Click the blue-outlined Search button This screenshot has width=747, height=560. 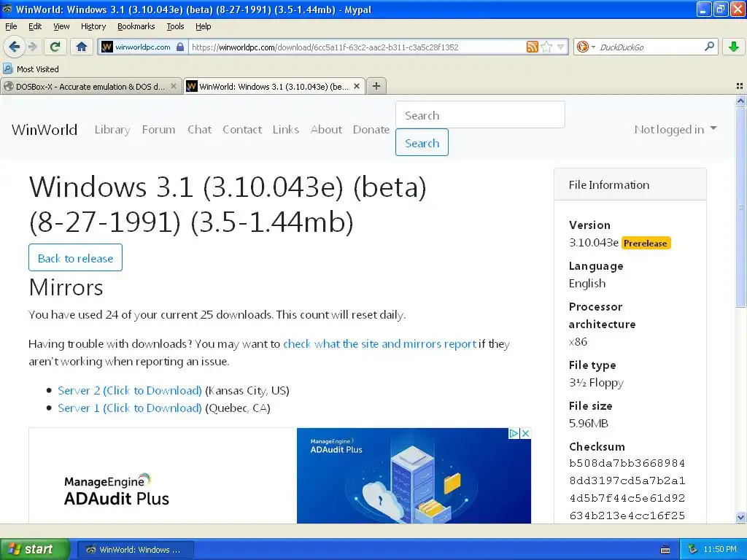[x=422, y=142]
